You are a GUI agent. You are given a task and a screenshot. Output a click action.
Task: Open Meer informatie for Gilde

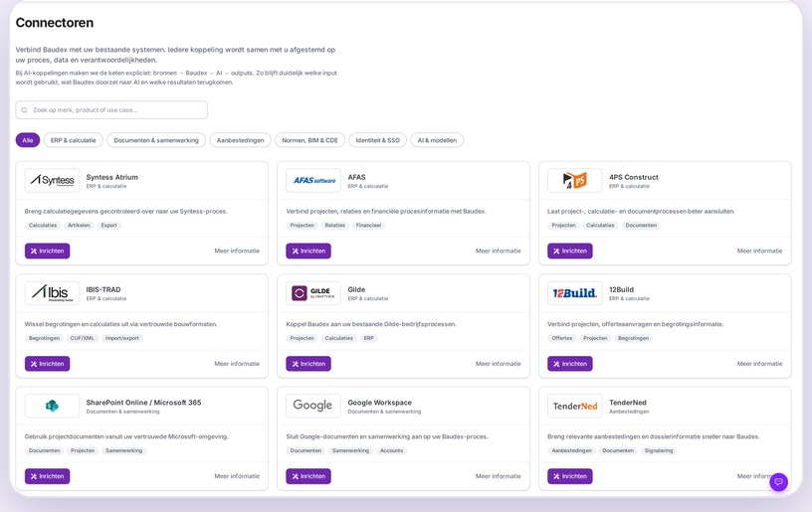tap(499, 364)
